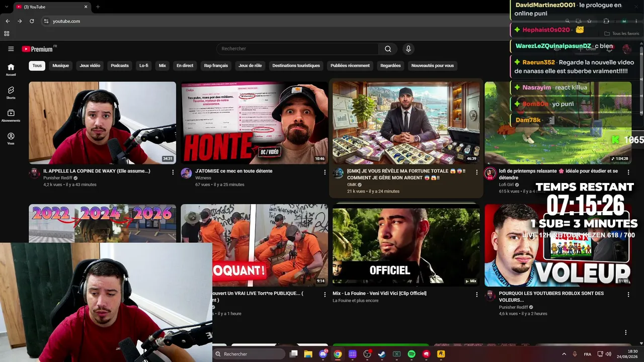Select the Nouveautés pour vous chip

(432, 65)
